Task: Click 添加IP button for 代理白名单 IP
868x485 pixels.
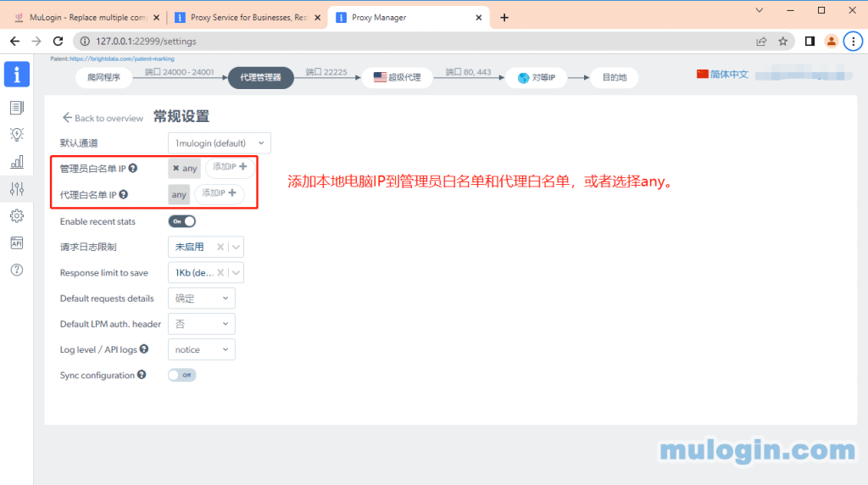Action: (x=220, y=194)
